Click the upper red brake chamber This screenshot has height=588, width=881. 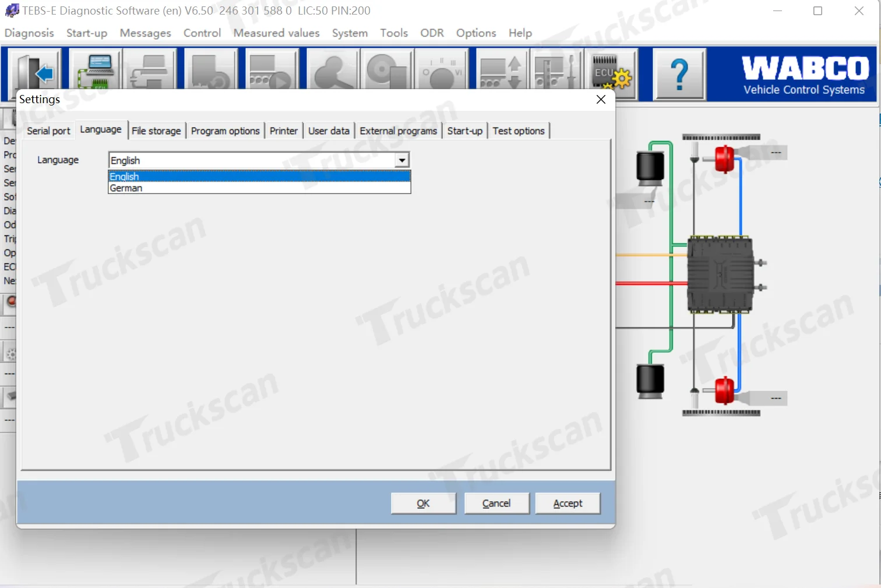(x=724, y=159)
